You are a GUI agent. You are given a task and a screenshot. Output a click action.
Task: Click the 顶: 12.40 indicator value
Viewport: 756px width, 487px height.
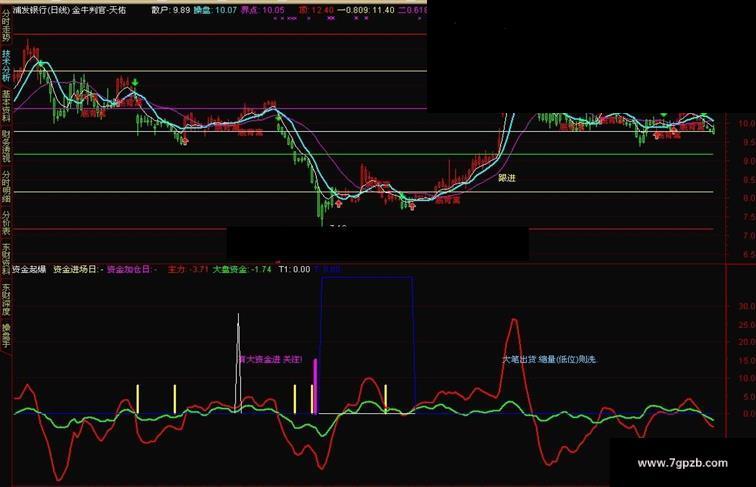pyautogui.click(x=316, y=10)
